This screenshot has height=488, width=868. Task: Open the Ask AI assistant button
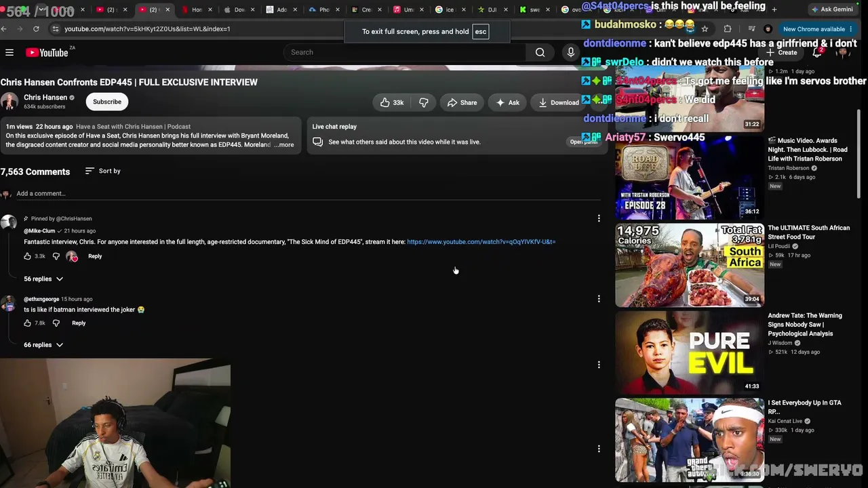(507, 102)
